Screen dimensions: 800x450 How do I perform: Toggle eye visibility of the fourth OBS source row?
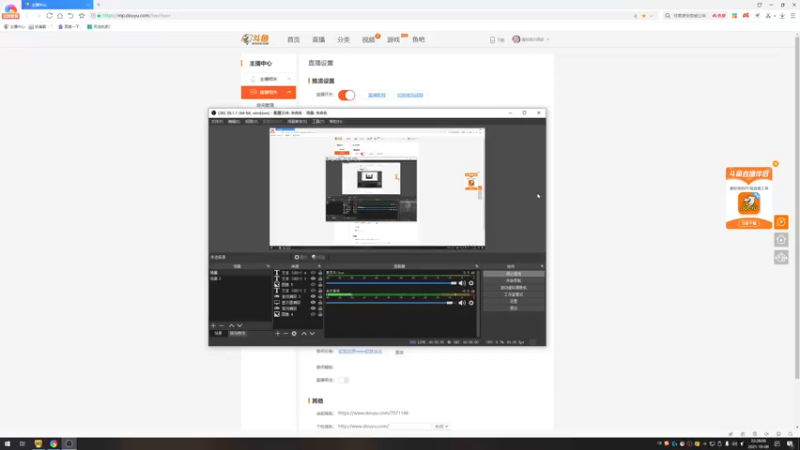(x=313, y=291)
